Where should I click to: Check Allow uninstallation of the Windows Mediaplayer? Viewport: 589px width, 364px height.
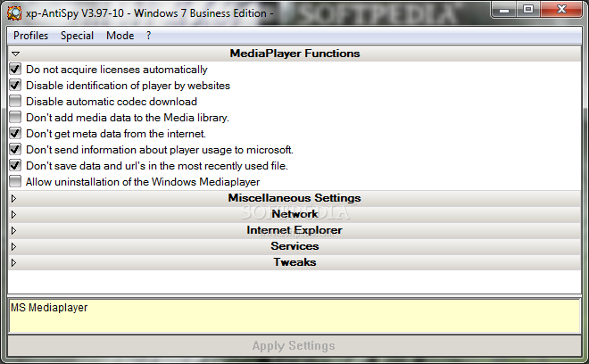coord(15,181)
